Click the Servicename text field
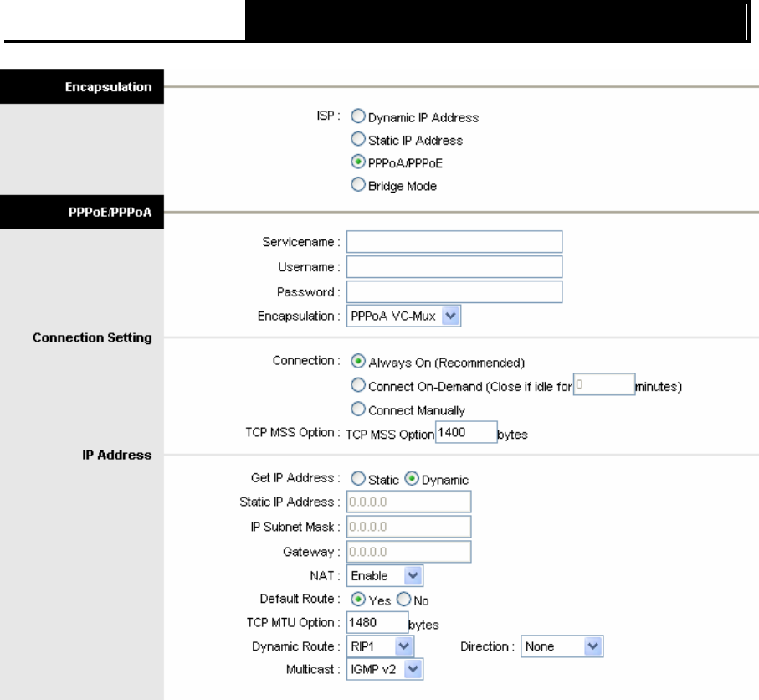 tap(454, 242)
